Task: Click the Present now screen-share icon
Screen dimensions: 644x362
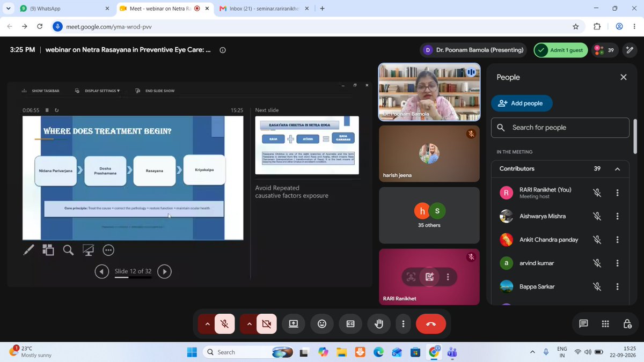Action: click(x=293, y=324)
